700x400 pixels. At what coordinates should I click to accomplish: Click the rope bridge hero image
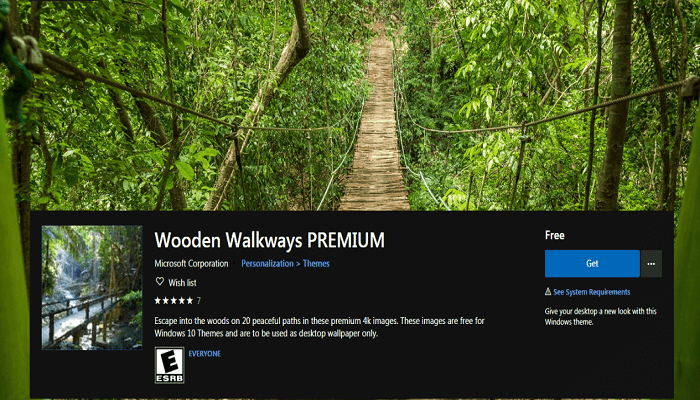350,105
